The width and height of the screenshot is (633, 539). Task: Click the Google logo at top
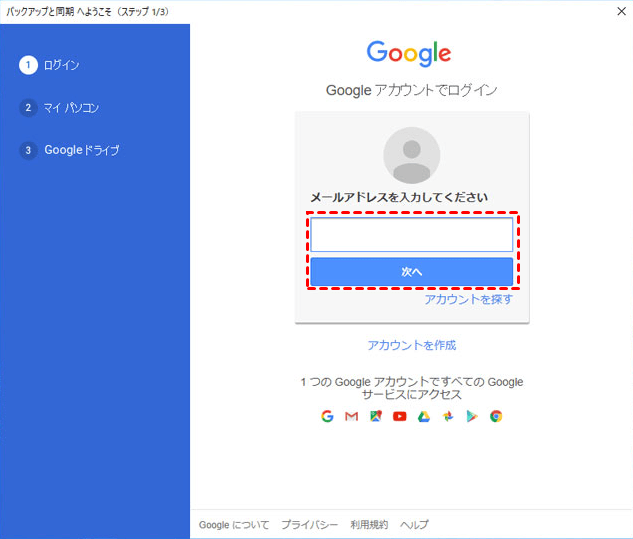[409, 53]
